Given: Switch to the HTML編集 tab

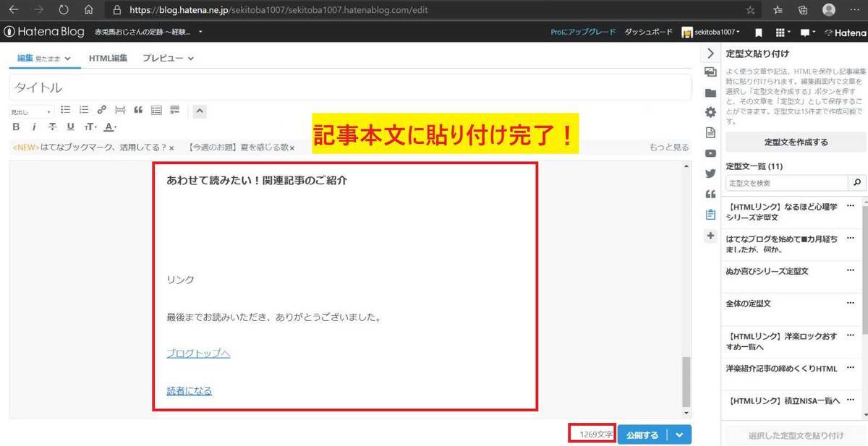Looking at the screenshot, I should pyautogui.click(x=108, y=58).
